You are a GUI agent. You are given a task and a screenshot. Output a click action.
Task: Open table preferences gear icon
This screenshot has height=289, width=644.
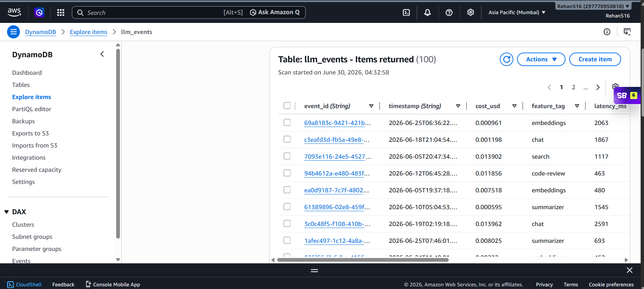point(615,86)
